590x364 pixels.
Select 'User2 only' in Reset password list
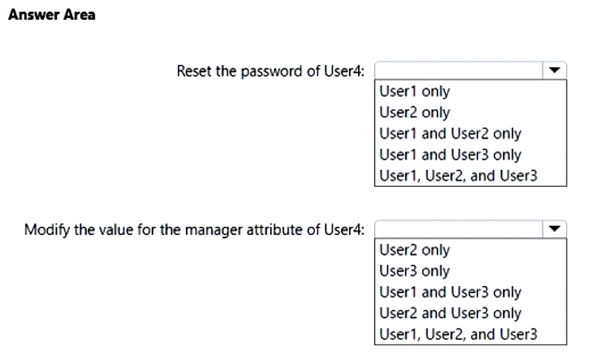click(x=415, y=113)
